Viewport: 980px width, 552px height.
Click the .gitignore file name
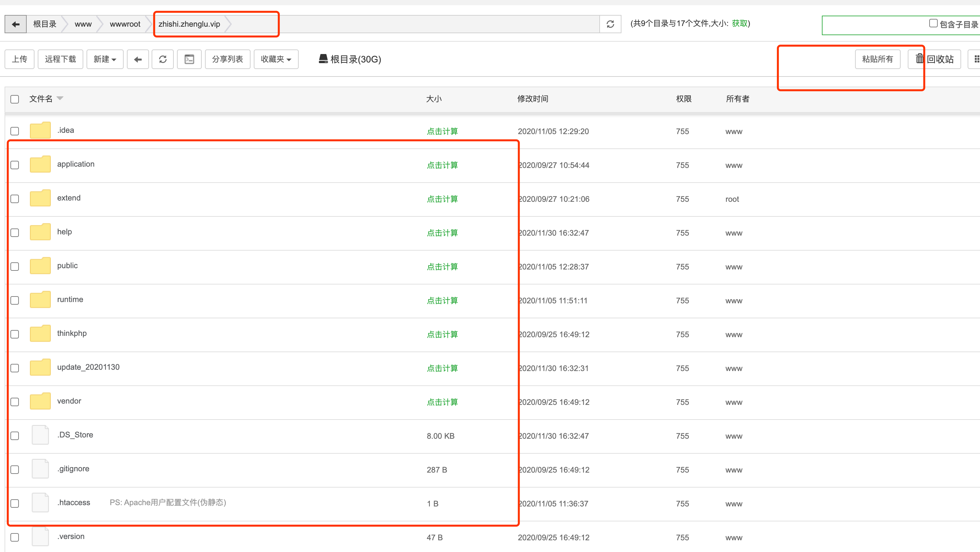click(73, 469)
